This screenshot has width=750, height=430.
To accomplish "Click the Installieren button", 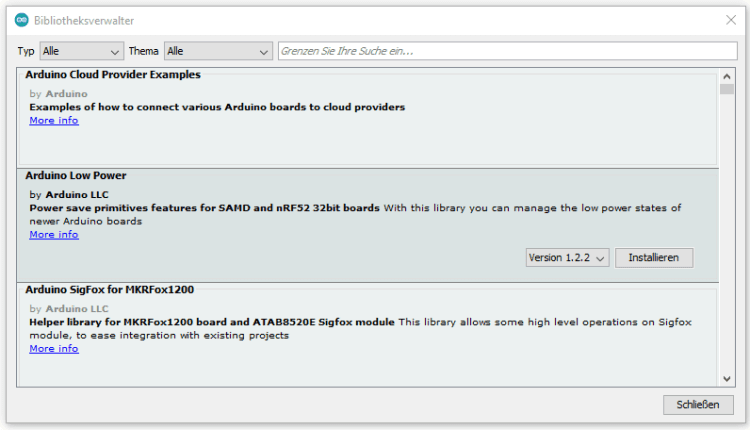I will point(654,258).
